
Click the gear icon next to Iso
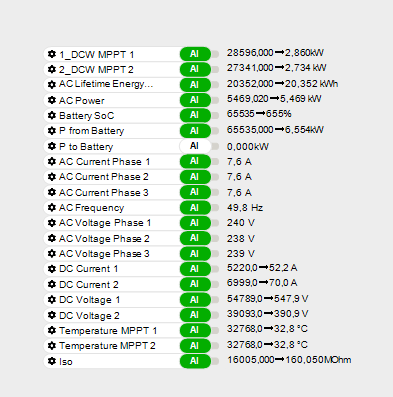click(x=52, y=361)
